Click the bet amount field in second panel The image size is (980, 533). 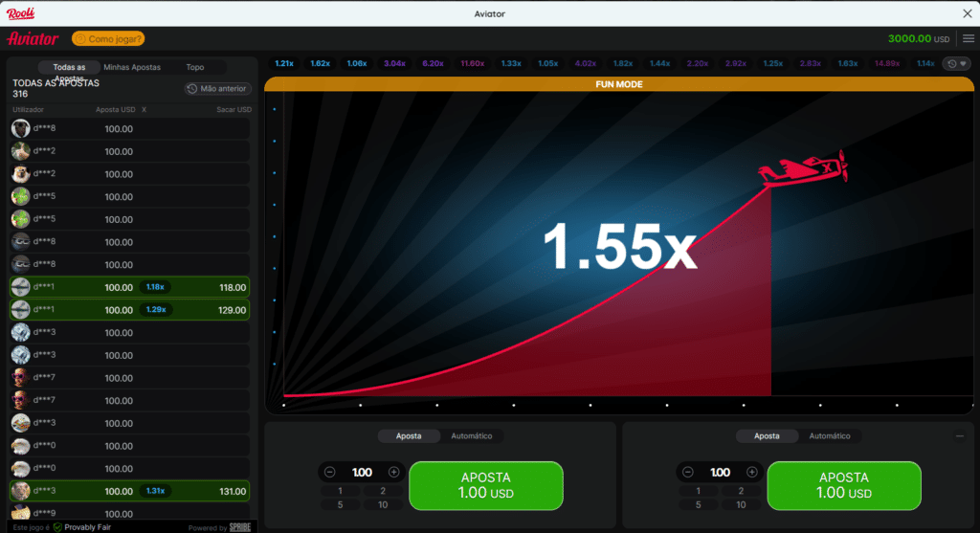click(720, 473)
